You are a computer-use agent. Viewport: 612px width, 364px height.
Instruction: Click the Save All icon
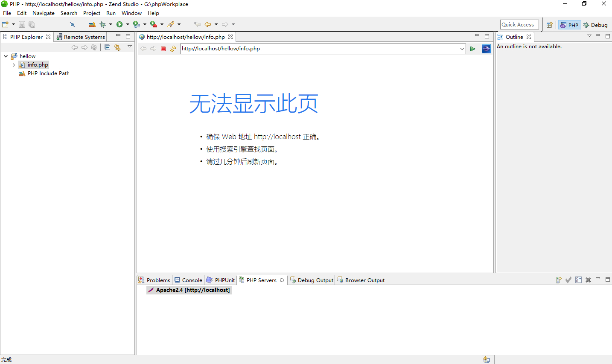pos(32,25)
